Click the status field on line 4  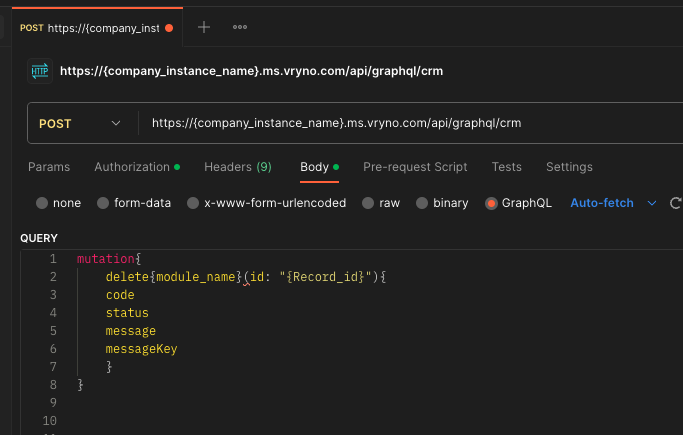point(127,313)
